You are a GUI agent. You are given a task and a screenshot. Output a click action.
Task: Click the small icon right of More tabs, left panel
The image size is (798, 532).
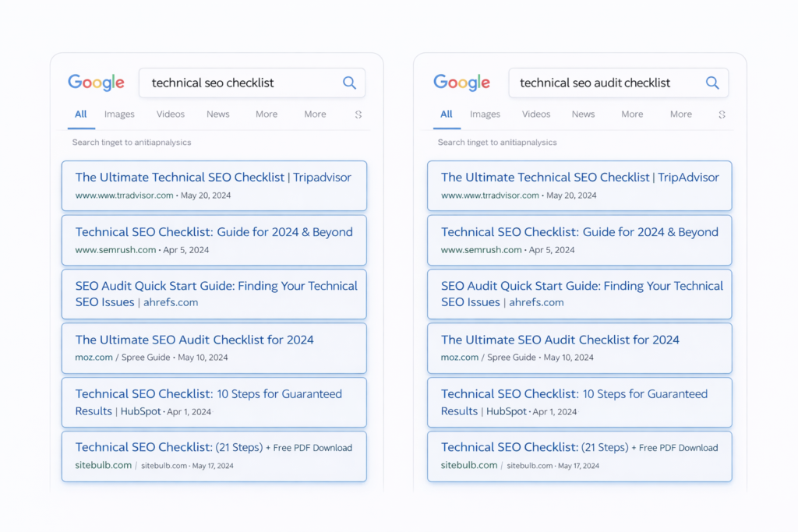pyautogui.click(x=358, y=114)
